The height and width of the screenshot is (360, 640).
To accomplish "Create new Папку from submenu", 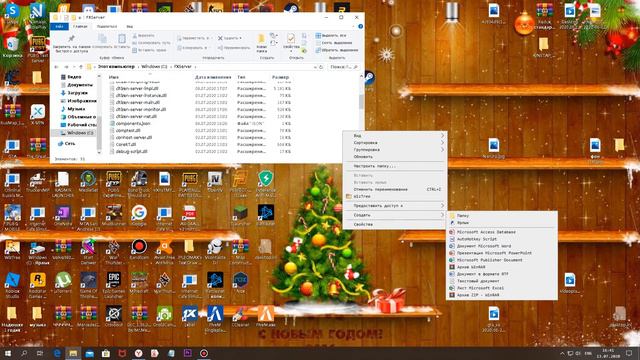I will (x=502, y=216).
